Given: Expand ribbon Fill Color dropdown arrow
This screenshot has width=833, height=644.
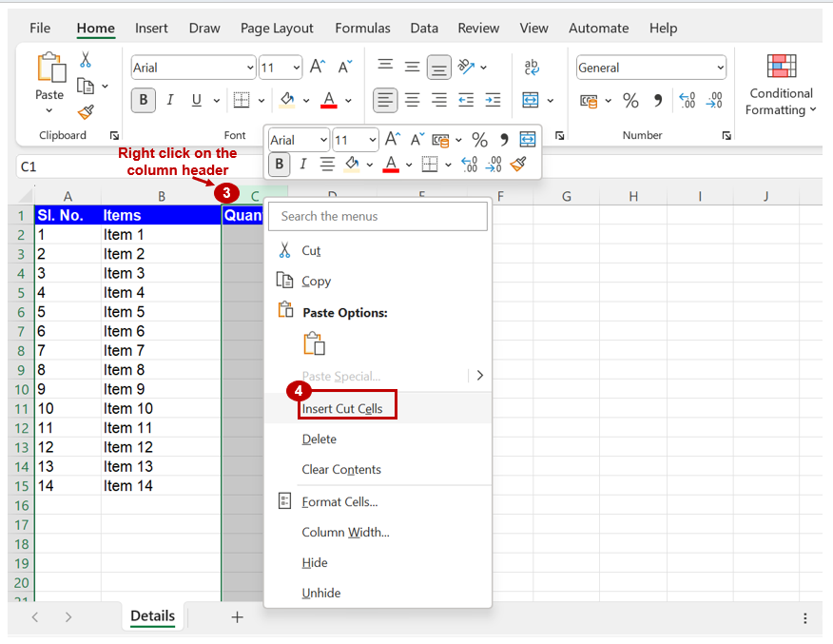Looking at the screenshot, I should coord(306,101).
